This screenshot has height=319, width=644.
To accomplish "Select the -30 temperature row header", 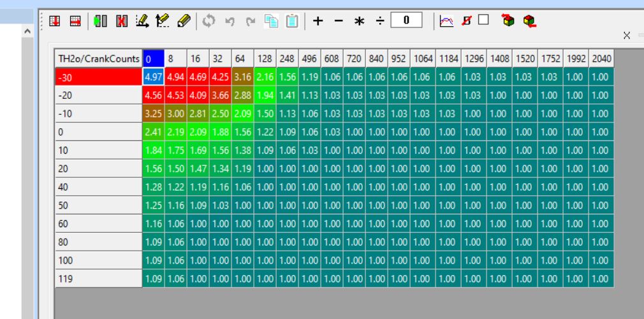I will coord(98,77).
